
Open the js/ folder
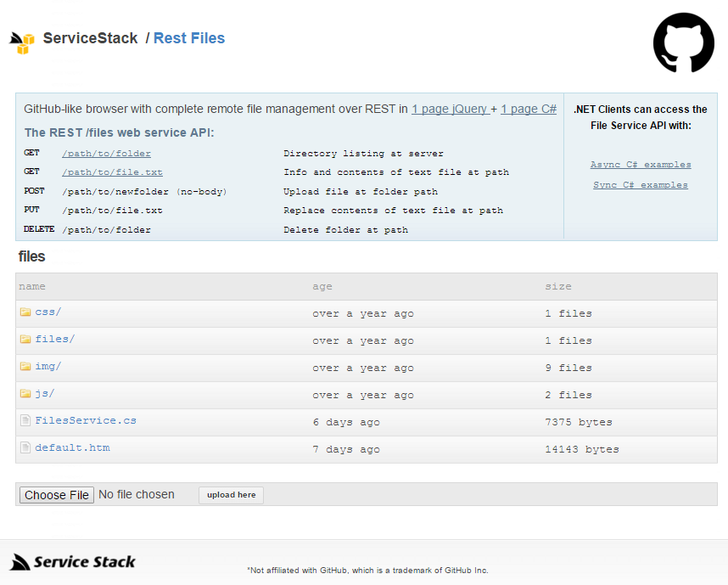point(45,394)
